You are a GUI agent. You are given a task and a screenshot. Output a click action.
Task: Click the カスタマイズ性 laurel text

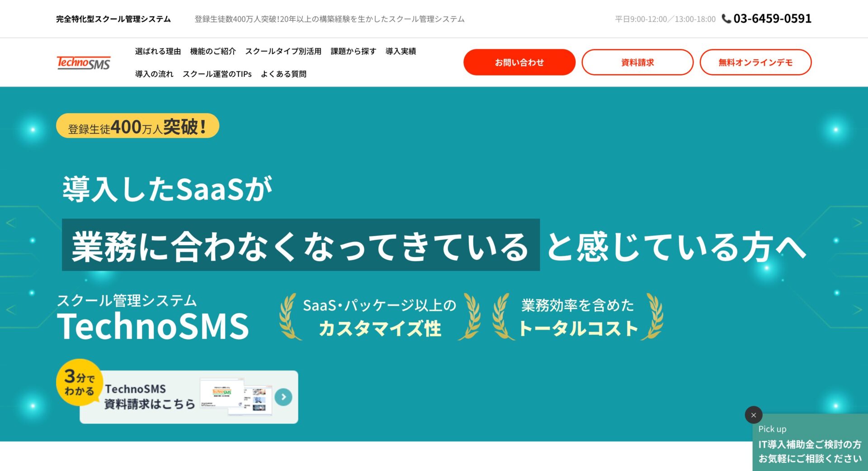(x=380, y=329)
